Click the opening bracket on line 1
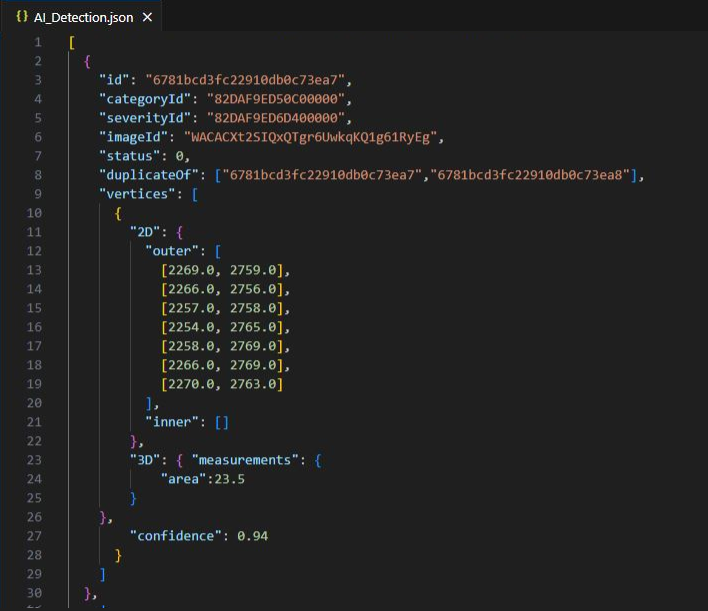The width and height of the screenshot is (708, 611). point(72,42)
